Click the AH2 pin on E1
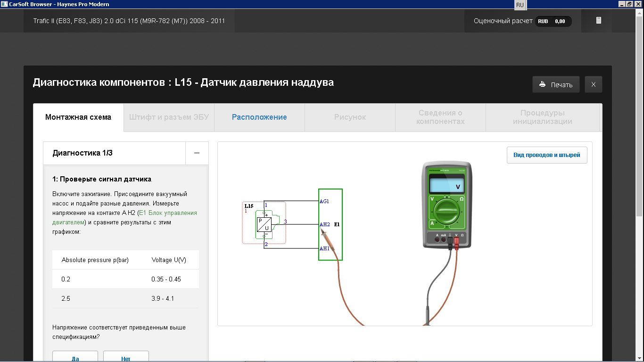Image resolution: width=644 pixels, height=362 pixels. point(324,225)
